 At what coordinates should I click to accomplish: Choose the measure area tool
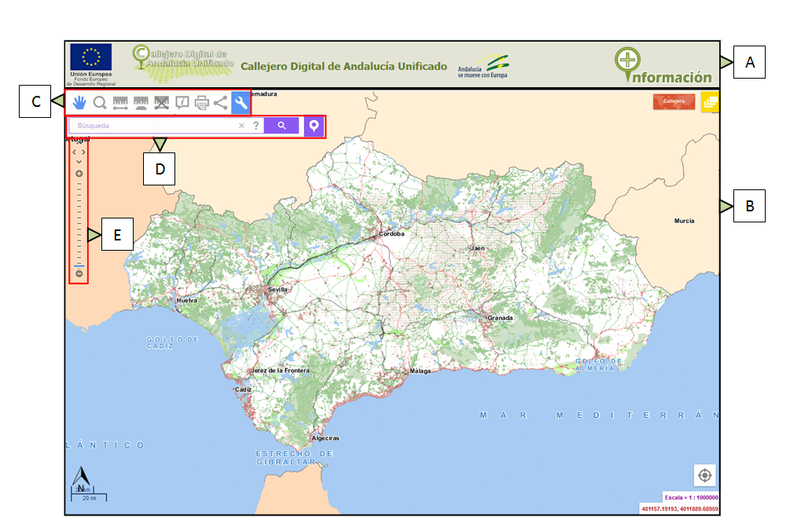[x=142, y=101]
